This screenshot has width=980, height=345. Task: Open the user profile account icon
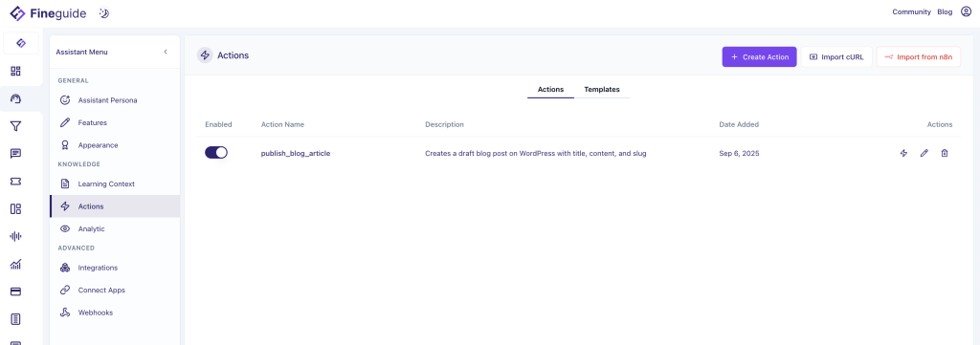point(966,11)
